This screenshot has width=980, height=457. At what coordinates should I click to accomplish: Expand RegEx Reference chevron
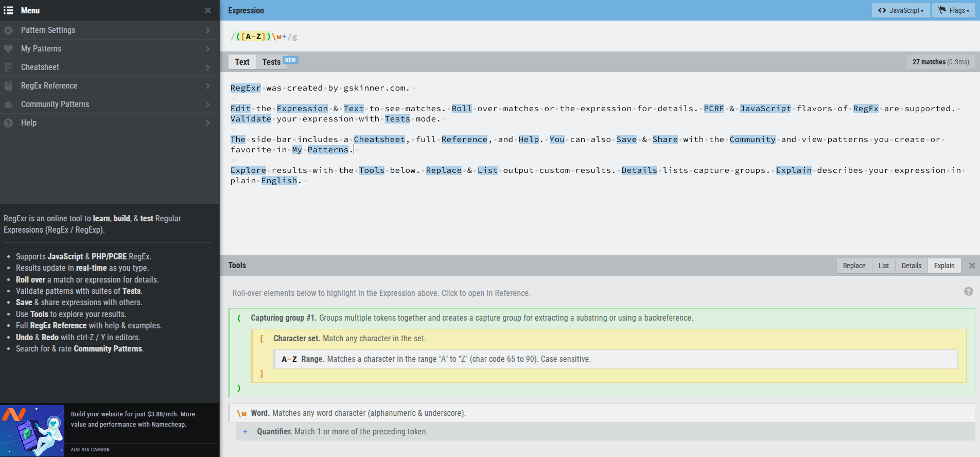tap(208, 86)
